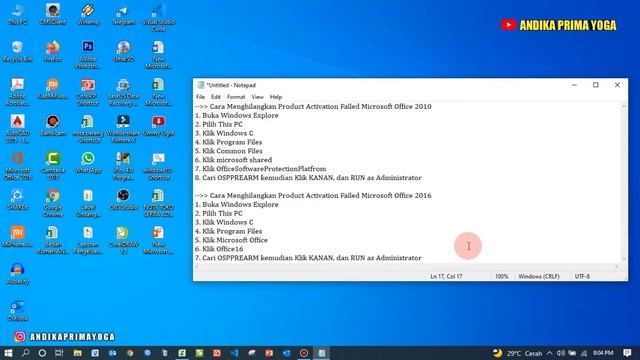Open the nota barang Shortcut Excel file
The width and height of the screenshot is (640, 360).
point(88,129)
